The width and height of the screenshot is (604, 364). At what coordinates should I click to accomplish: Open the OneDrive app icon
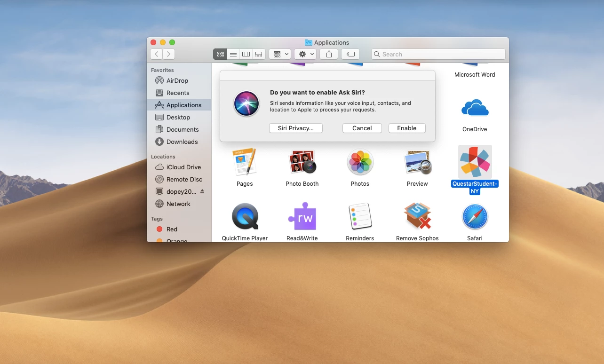point(475,108)
